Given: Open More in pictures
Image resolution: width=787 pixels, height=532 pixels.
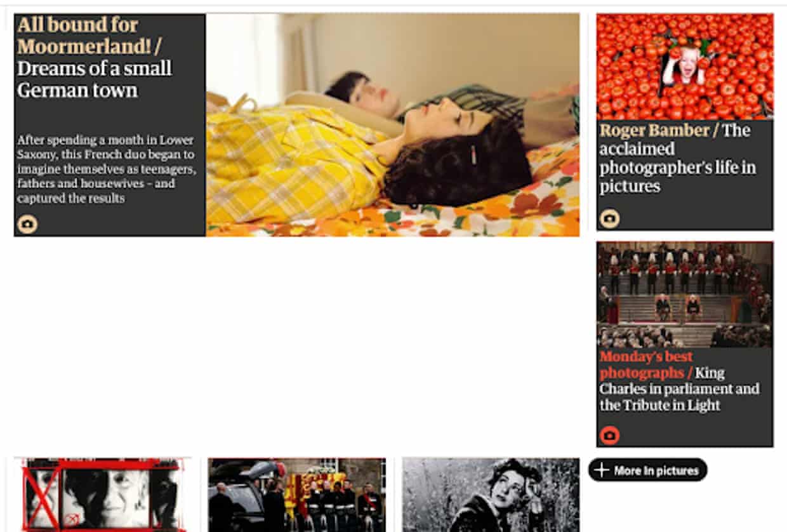Looking at the screenshot, I should (x=648, y=470).
